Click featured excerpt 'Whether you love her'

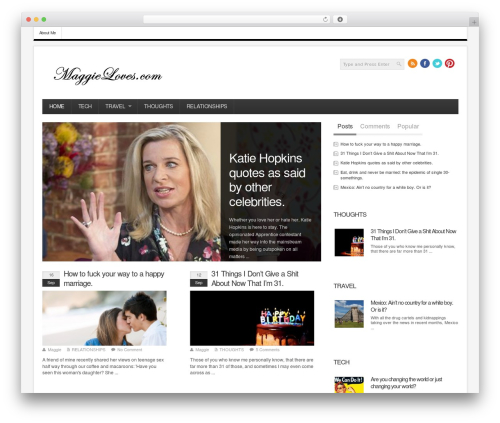(x=270, y=238)
